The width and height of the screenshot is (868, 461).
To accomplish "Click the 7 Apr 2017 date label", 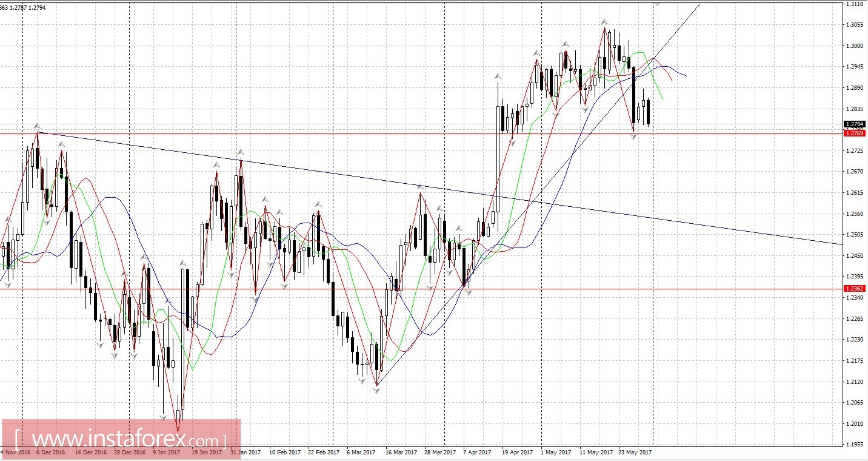I will click(x=478, y=453).
